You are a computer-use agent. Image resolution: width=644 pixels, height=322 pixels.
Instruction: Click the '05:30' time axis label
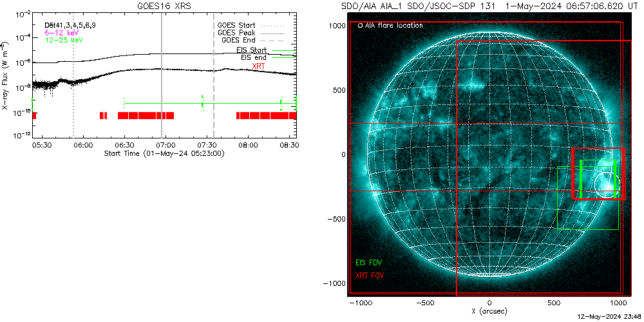pos(41,146)
